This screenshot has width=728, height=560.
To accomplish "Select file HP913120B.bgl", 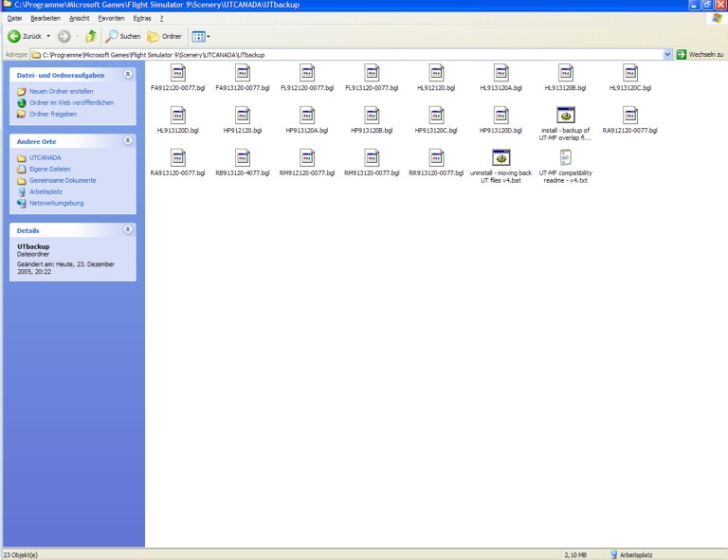I will coord(372,120).
